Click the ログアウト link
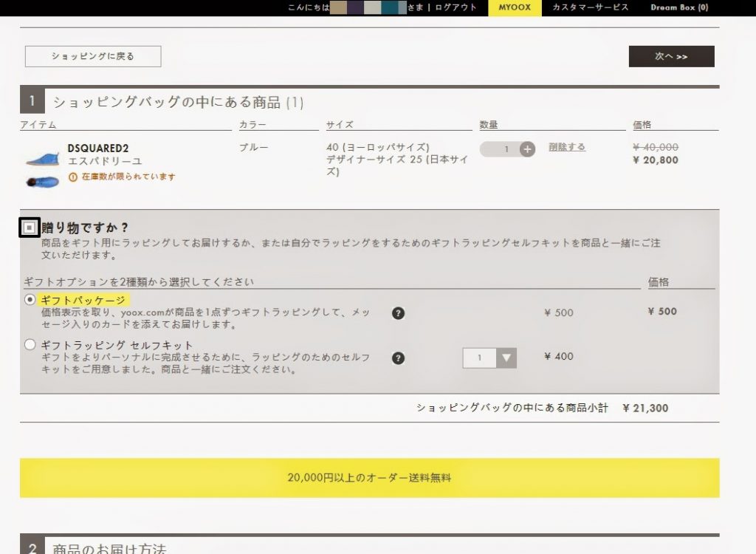 [455, 7]
